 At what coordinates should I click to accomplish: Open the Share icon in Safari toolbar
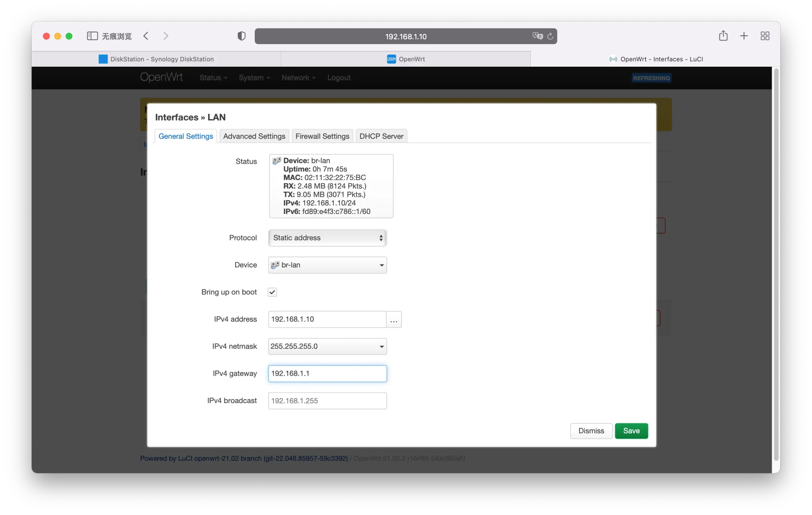[723, 36]
